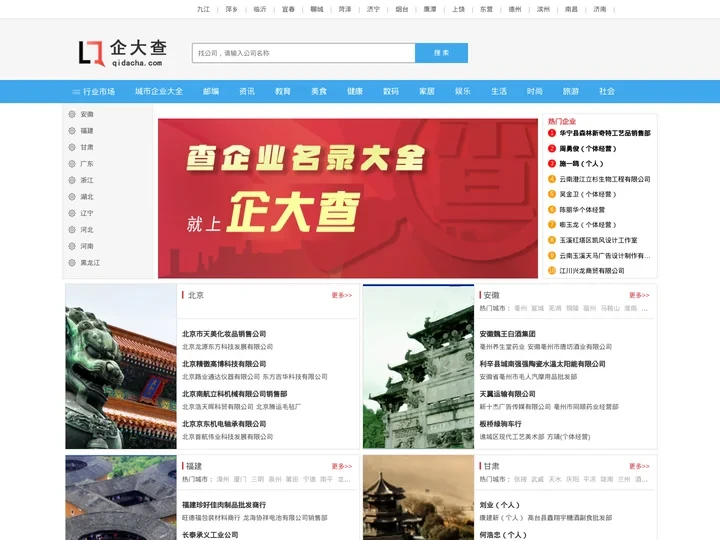Open the 邮编 navigation item
Viewport: 720px width, 540px height.
pyautogui.click(x=211, y=91)
